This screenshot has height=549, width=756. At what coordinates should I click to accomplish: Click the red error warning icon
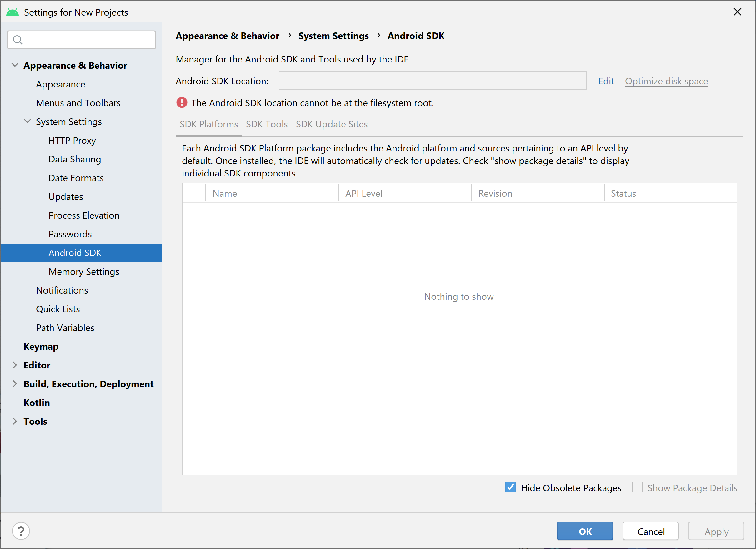(x=182, y=103)
